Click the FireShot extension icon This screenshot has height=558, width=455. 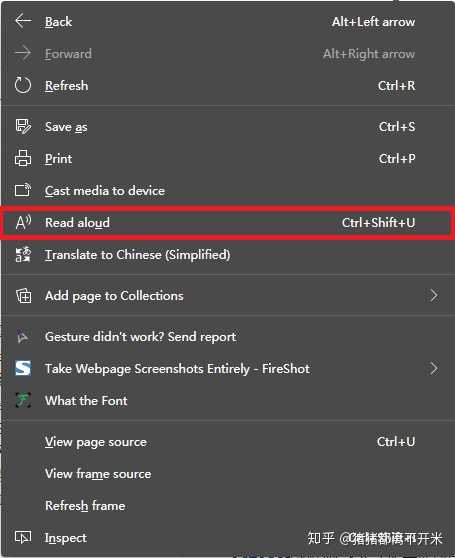click(23, 368)
